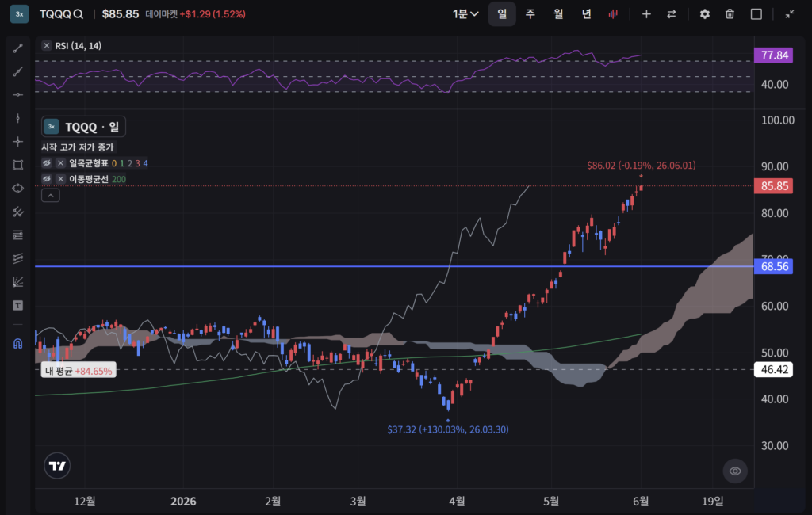812x515 pixels.
Task: Open chart settings gear
Action: (704, 14)
